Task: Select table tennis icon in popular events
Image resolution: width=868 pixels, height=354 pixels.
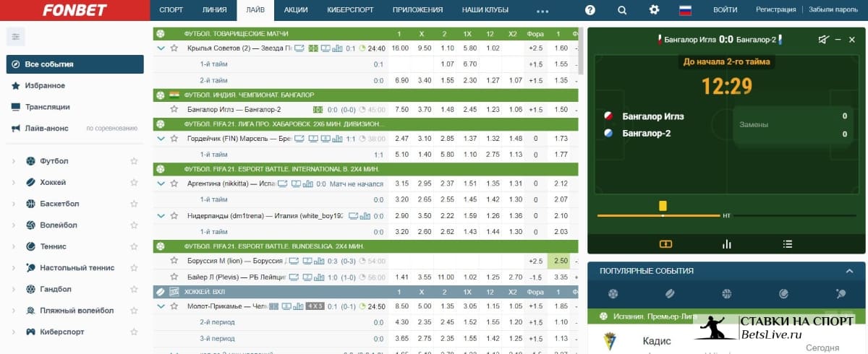Action: [841, 294]
